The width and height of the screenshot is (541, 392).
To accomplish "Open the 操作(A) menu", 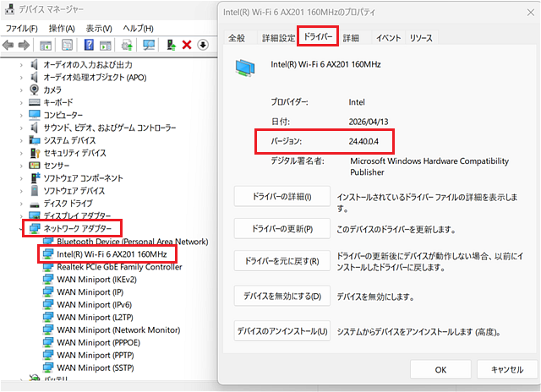I will click(x=62, y=28).
